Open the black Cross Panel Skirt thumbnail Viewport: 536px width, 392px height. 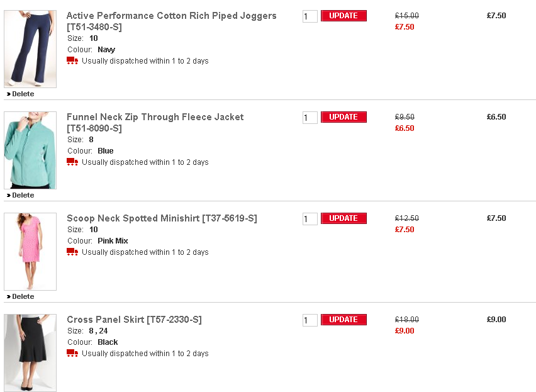(x=30, y=353)
